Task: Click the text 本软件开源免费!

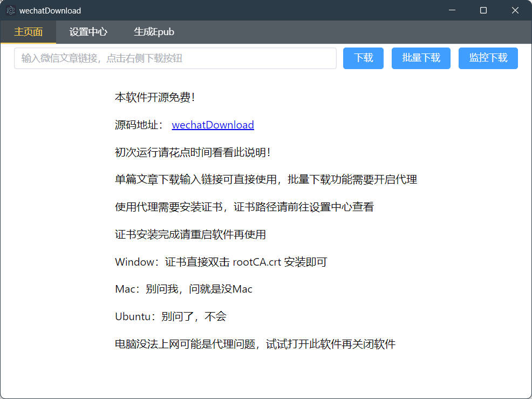Action: [155, 98]
